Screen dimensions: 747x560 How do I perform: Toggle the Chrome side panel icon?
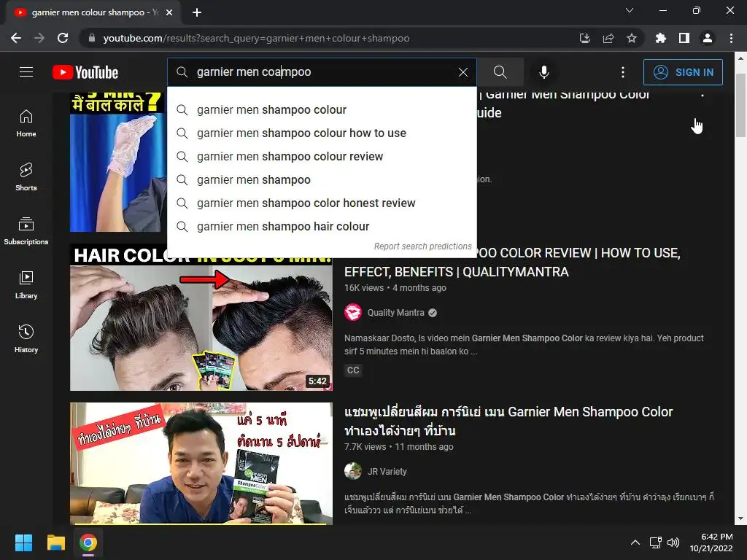pos(684,38)
